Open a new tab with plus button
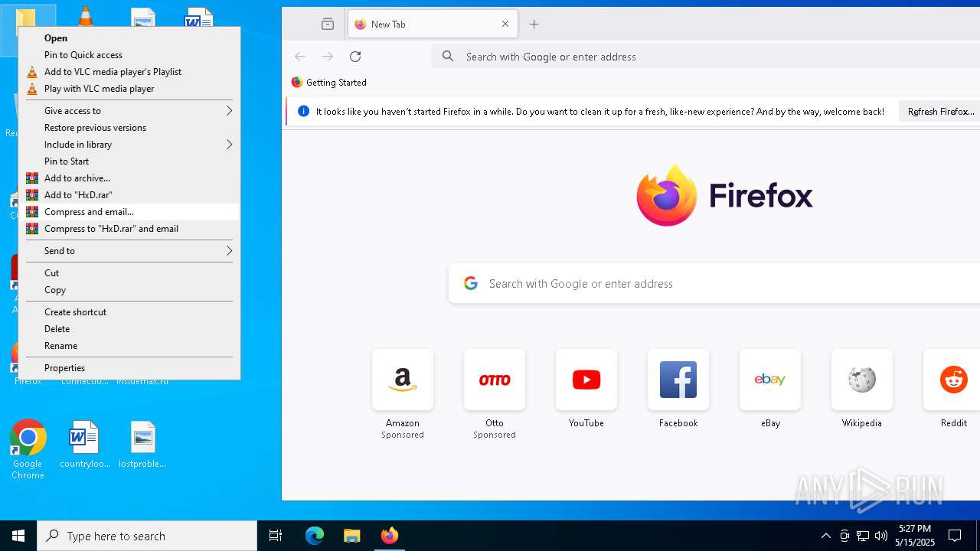Screen dimensions: 980x551 [534, 24]
